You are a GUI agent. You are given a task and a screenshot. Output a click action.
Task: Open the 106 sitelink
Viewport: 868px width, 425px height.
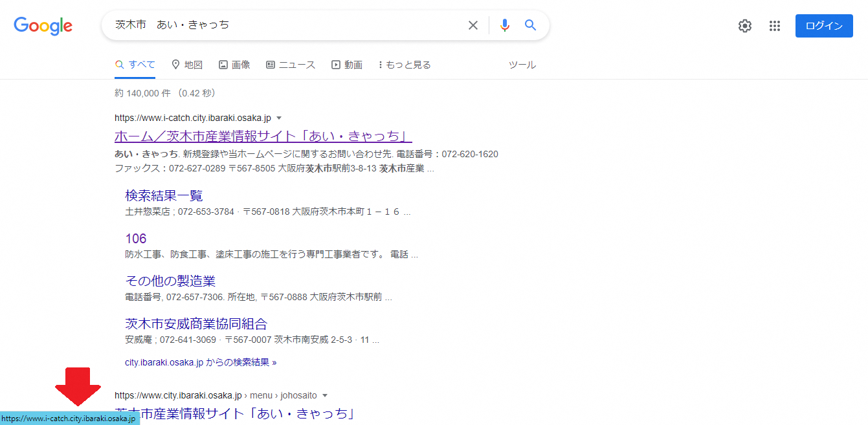[136, 238]
